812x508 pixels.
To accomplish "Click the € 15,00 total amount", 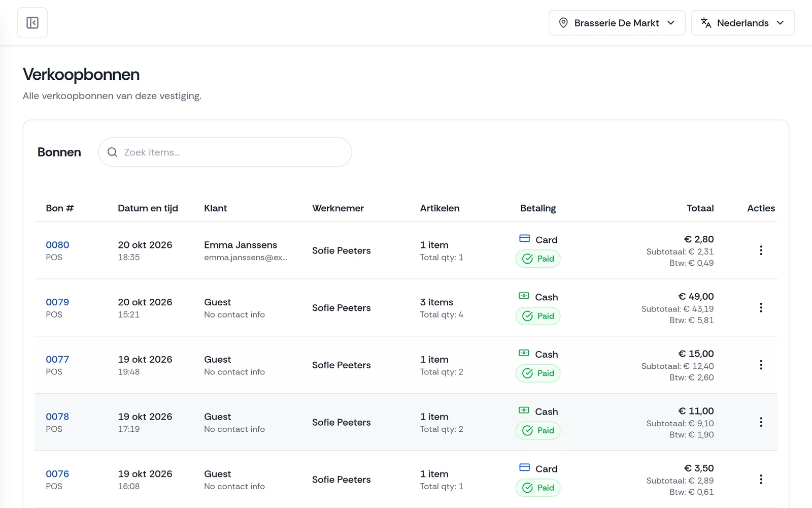I will [696, 354].
